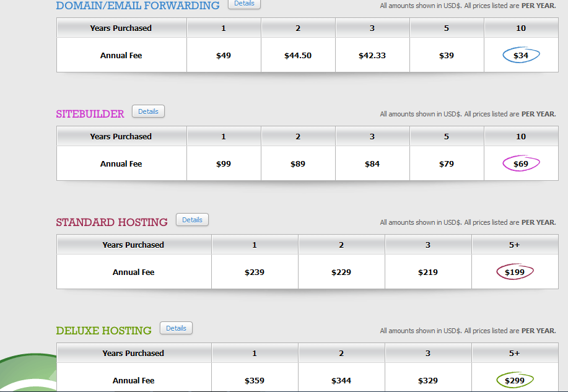Click Annual Fee label in Sitebuilder table
The height and width of the screenshot is (392, 568).
121,163
